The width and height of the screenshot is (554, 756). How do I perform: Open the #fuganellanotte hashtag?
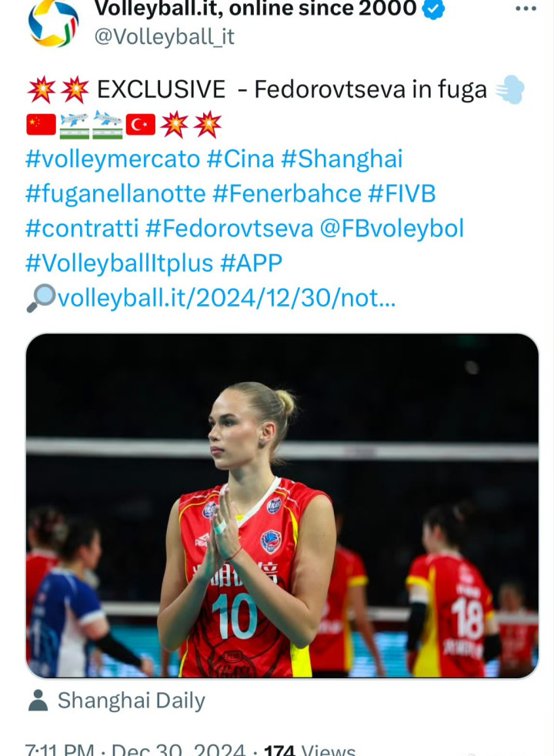115,194
